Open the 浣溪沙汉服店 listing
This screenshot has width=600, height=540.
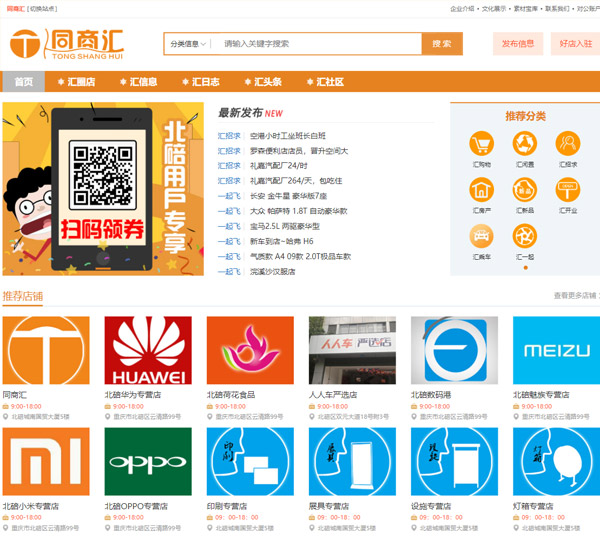(272, 272)
